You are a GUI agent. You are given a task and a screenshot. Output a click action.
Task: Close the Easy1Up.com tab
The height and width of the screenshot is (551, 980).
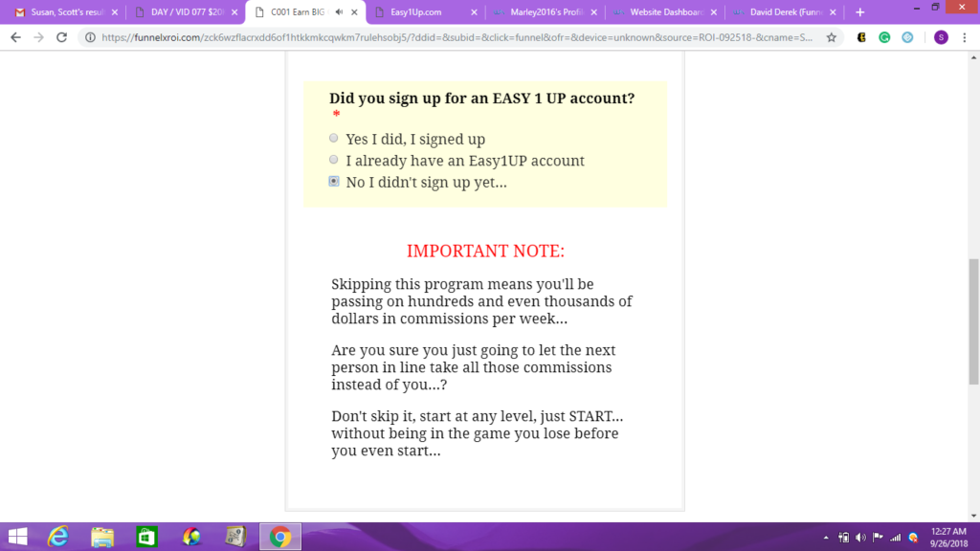(x=474, y=11)
